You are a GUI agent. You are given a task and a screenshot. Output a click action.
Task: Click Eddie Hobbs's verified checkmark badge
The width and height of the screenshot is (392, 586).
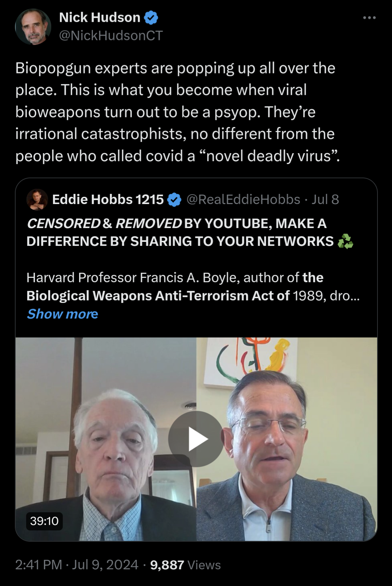(174, 200)
